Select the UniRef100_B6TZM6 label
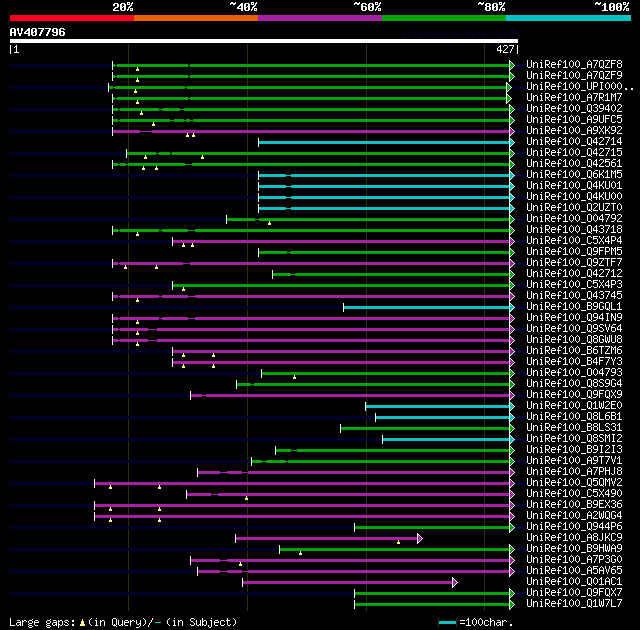The width and height of the screenshot is (640, 630). 574,351
